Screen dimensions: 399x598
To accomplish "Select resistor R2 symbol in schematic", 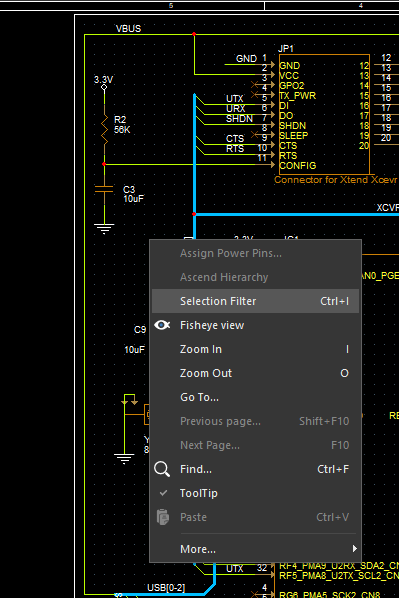I will coord(104,130).
